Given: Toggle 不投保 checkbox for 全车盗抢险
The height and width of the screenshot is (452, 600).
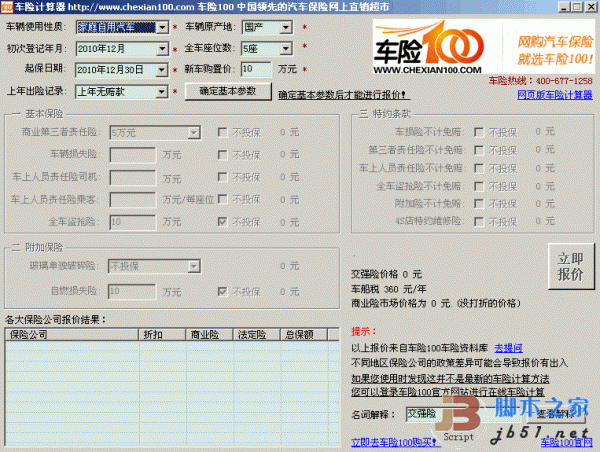Looking at the screenshot, I should click(222, 222).
